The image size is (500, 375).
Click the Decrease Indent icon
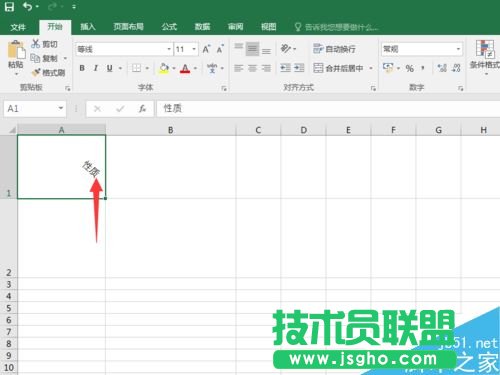(x=285, y=68)
